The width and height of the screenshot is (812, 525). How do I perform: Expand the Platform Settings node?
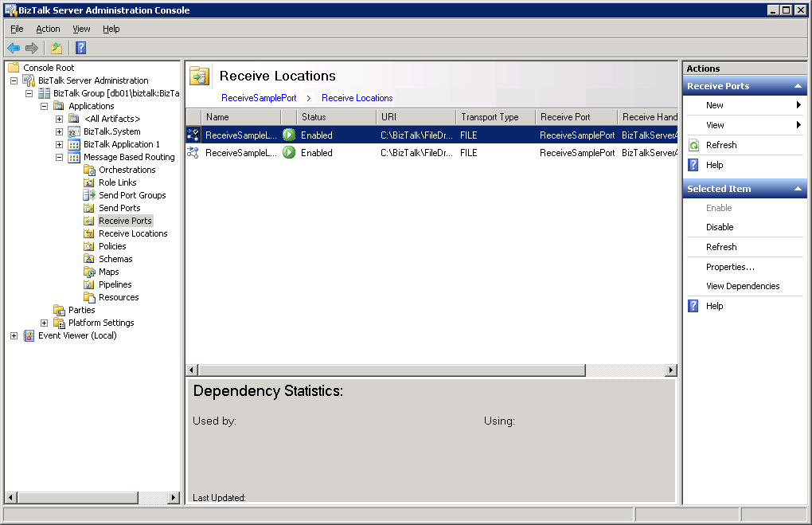point(44,323)
